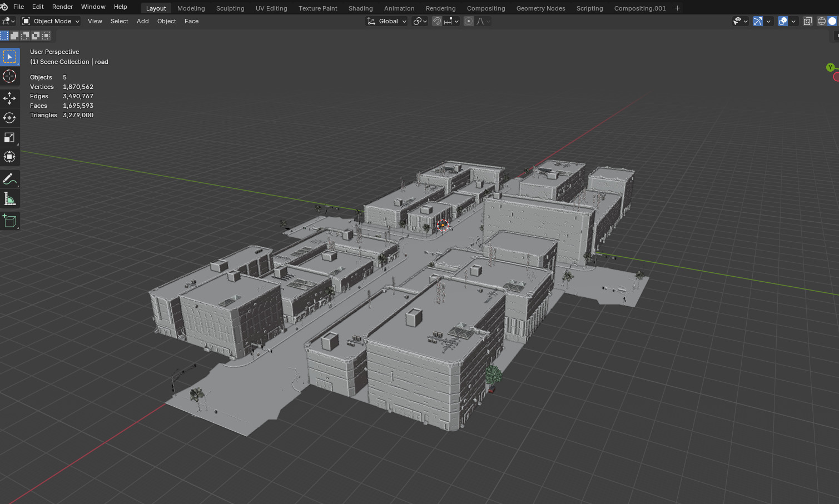Switch to the Texture Paint workspace

click(x=317, y=8)
